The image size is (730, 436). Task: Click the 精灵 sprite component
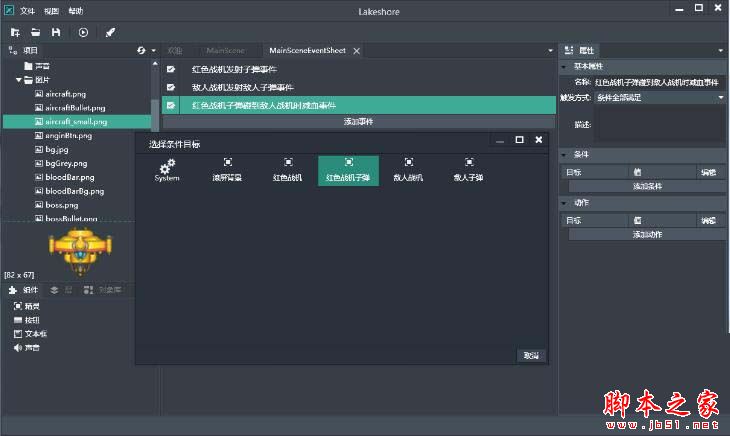[x=27, y=306]
